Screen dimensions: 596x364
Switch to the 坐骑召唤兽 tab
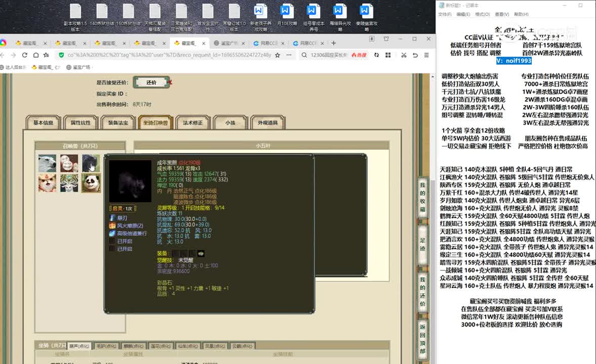(x=155, y=123)
